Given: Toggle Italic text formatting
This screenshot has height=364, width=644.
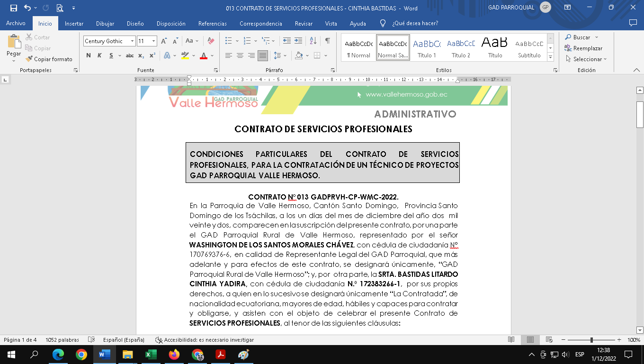Looking at the screenshot, I should pos(99,55).
